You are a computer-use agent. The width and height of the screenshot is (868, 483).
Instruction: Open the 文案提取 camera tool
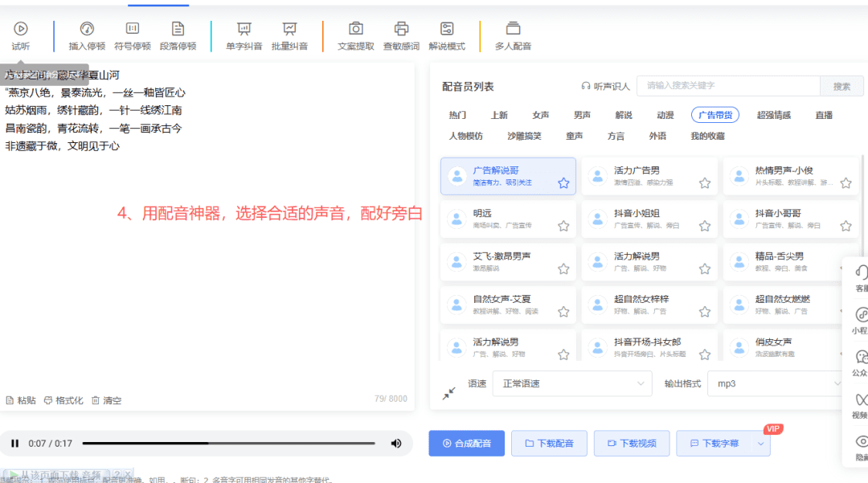[x=355, y=29]
